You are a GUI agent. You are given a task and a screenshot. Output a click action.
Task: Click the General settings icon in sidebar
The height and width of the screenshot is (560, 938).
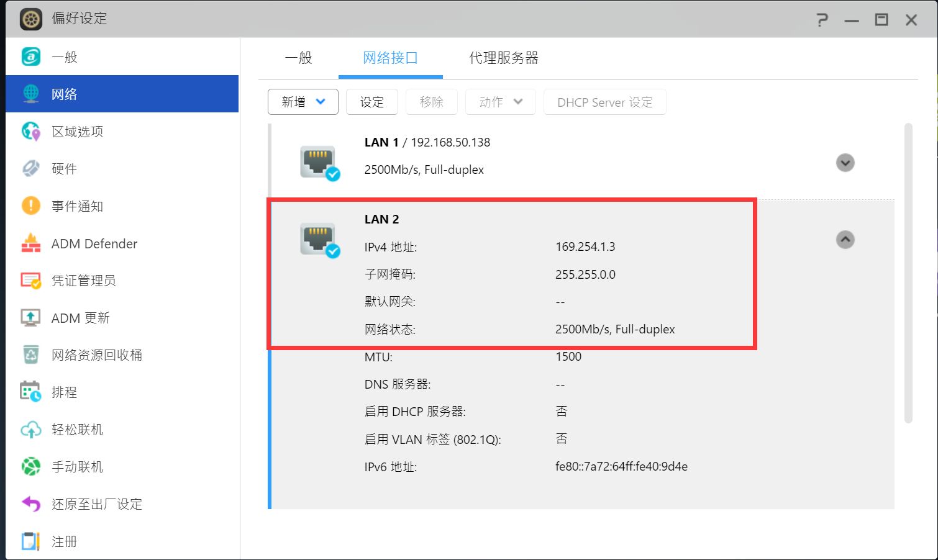(x=31, y=56)
